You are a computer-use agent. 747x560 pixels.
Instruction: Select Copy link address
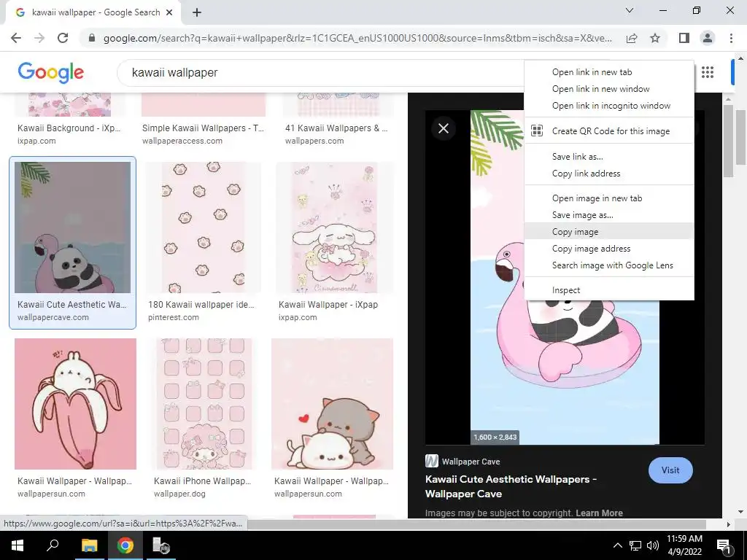coord(609,174)
